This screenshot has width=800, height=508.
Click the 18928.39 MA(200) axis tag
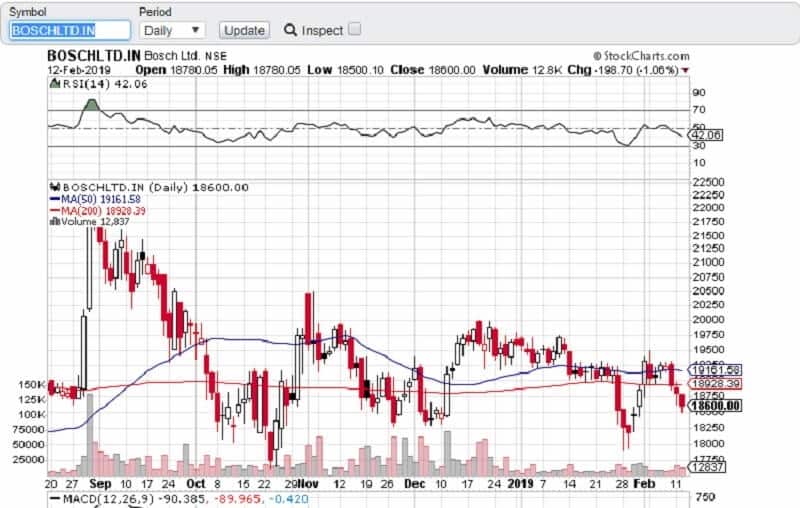point(714,384)
